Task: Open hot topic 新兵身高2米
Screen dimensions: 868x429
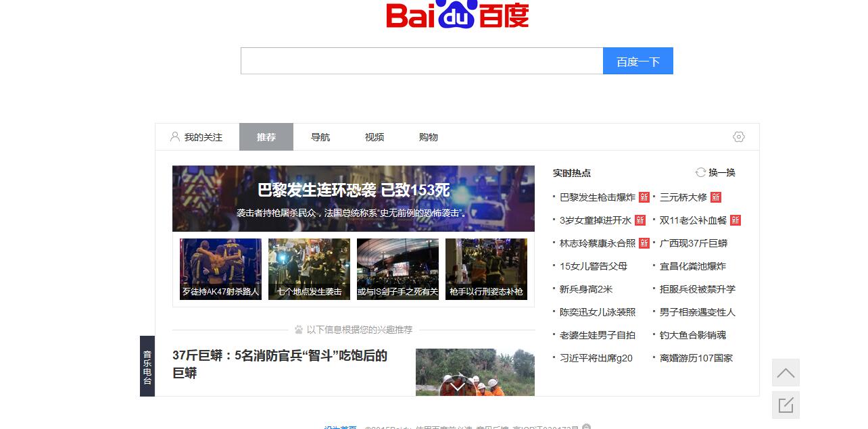Action: click(586, 289)
